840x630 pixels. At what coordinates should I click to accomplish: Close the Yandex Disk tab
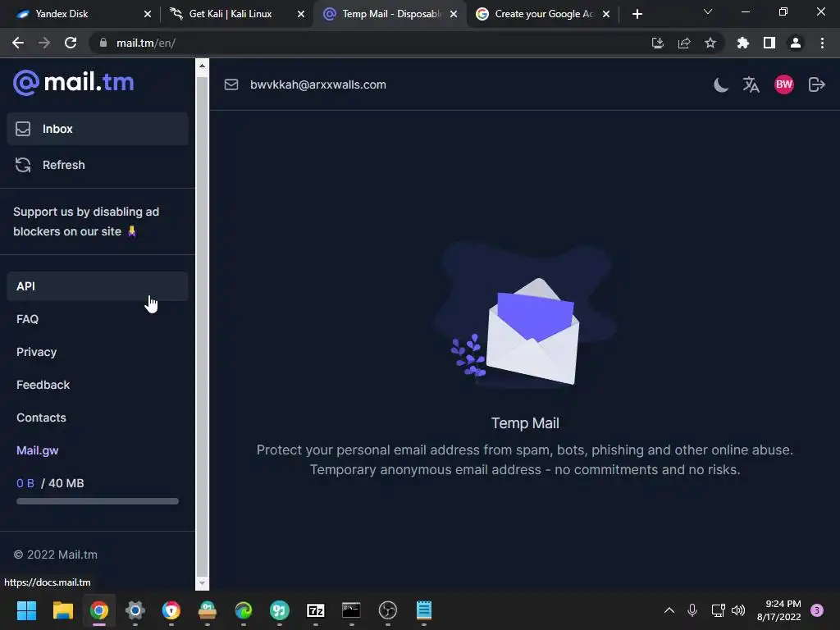pyautogui.click(x=148, y=14)
